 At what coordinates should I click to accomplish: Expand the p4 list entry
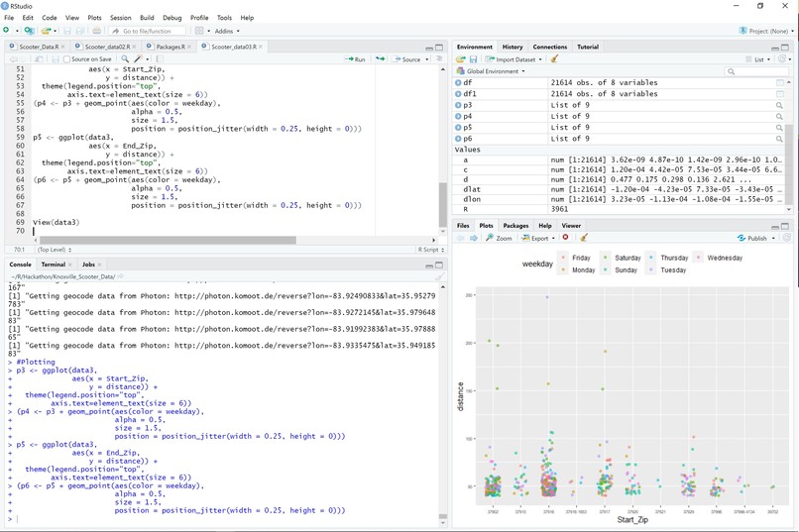pyautogui.click(x=458, y=116)
